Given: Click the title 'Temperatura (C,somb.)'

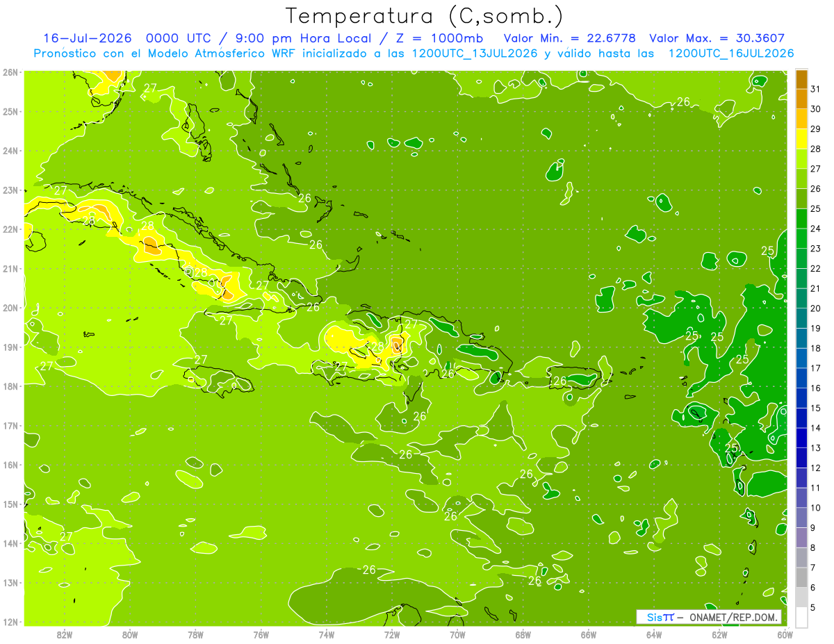Looking at the screenshot, I should [x=425, y=15].
